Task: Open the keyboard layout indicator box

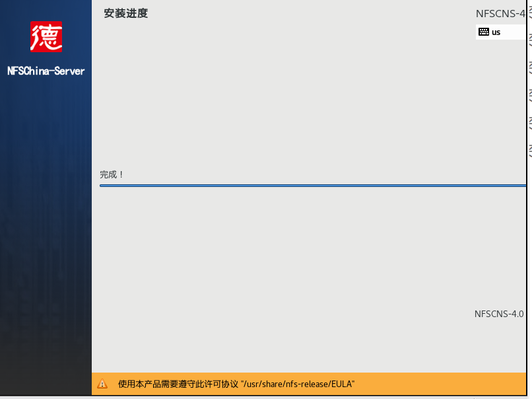Action: [x=502, y=32]
